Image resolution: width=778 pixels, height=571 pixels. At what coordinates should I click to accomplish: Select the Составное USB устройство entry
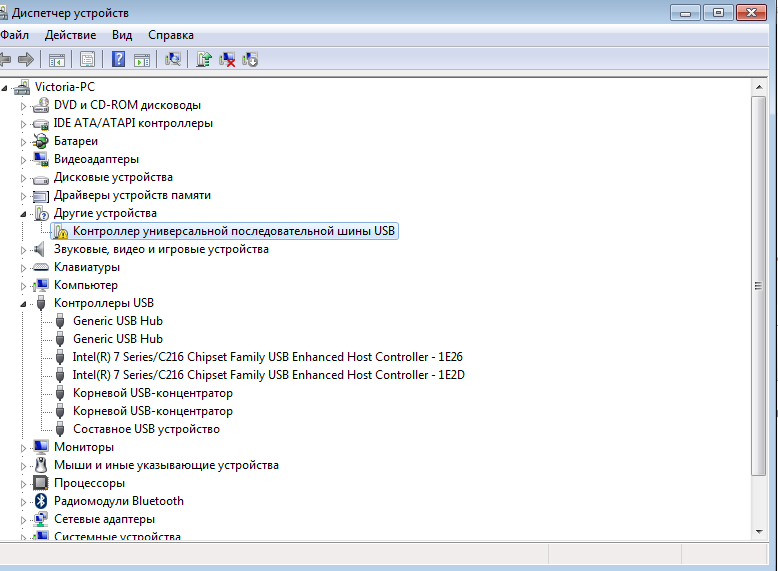point(146,429)
